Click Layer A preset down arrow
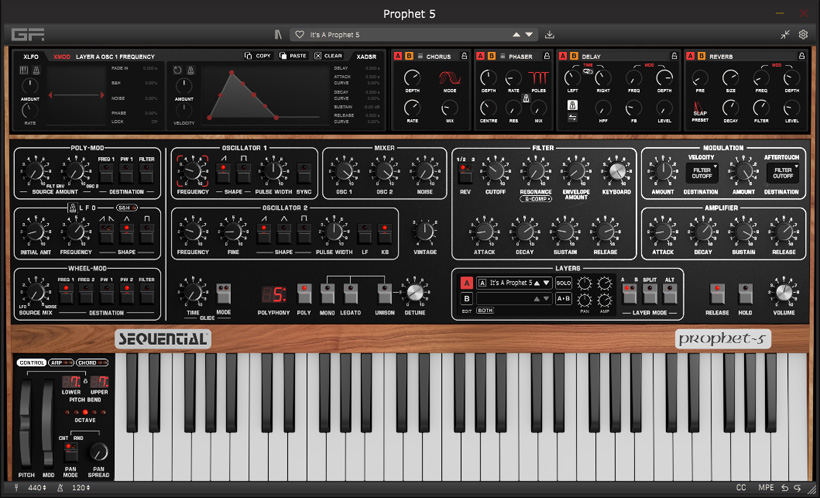The height and width of the screenshot is (498, 820). (546, 283)
